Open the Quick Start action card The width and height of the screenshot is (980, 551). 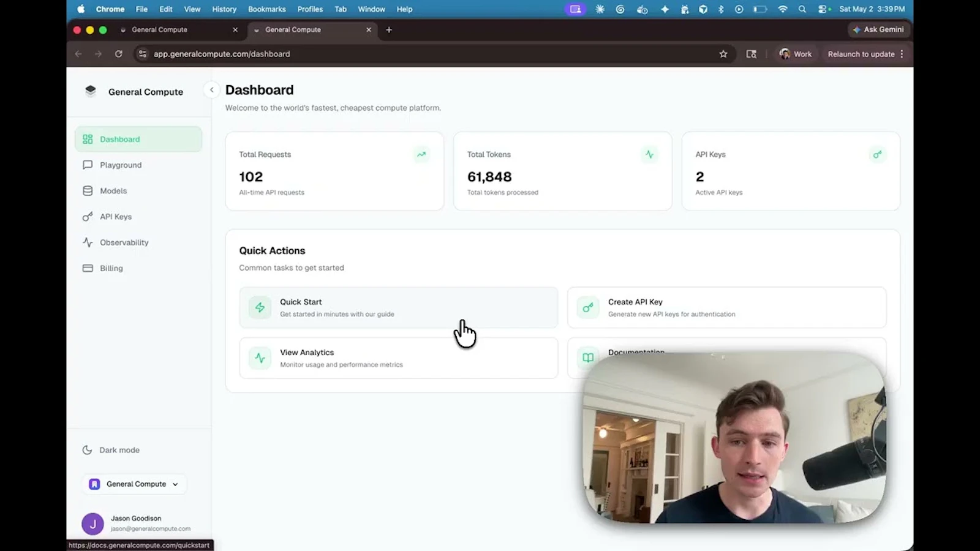[399, 307]
